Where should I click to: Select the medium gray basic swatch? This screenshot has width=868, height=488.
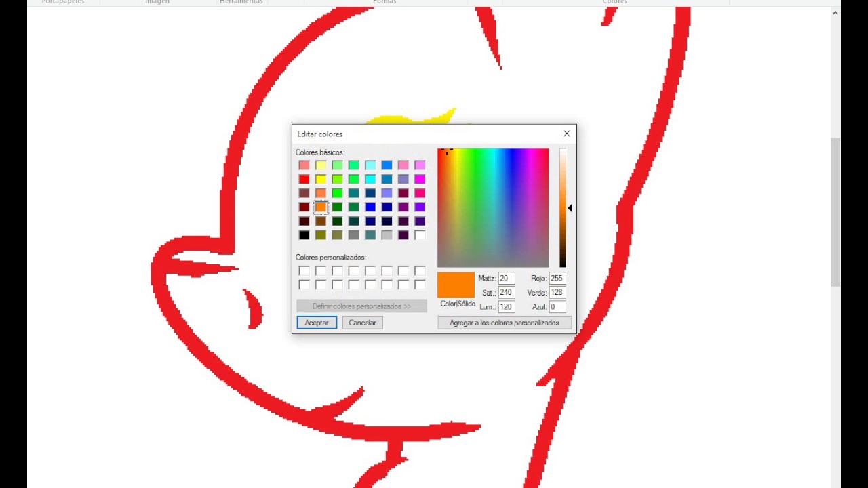click(354, 235)
